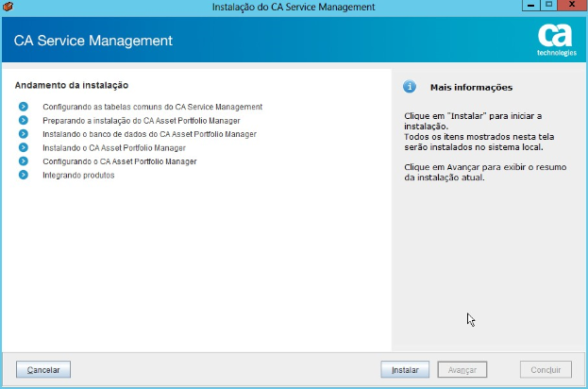This screenshot has width=588, height=389.
Task: Close the installer window
Action: point(572,6)
